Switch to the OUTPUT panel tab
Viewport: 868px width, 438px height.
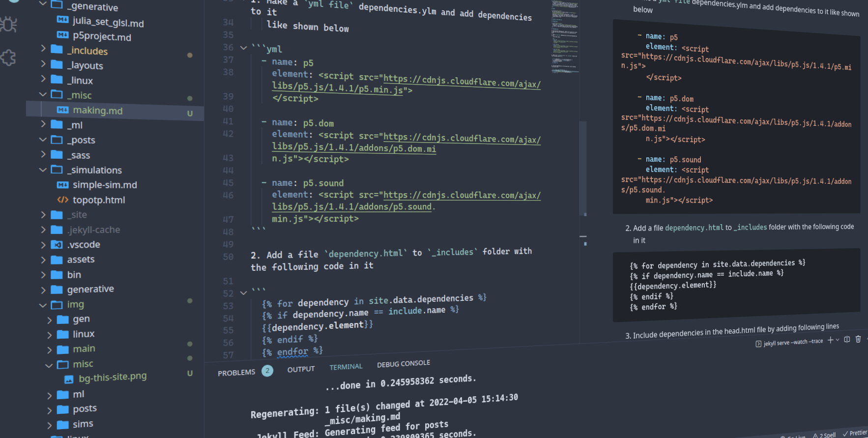(x=301, y=369)
